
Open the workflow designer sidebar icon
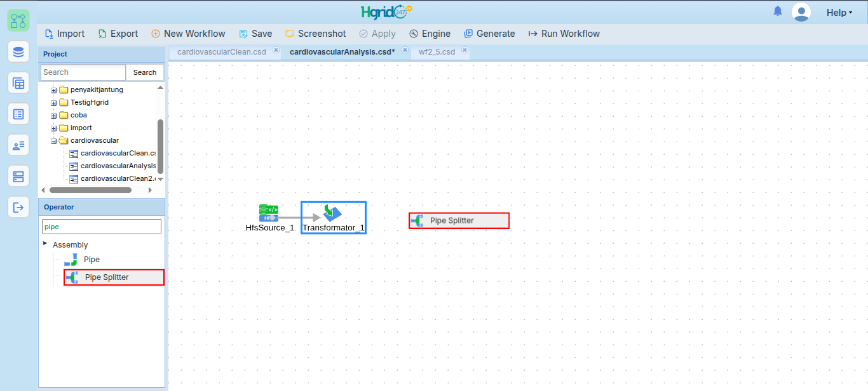(x=18, y=21)
